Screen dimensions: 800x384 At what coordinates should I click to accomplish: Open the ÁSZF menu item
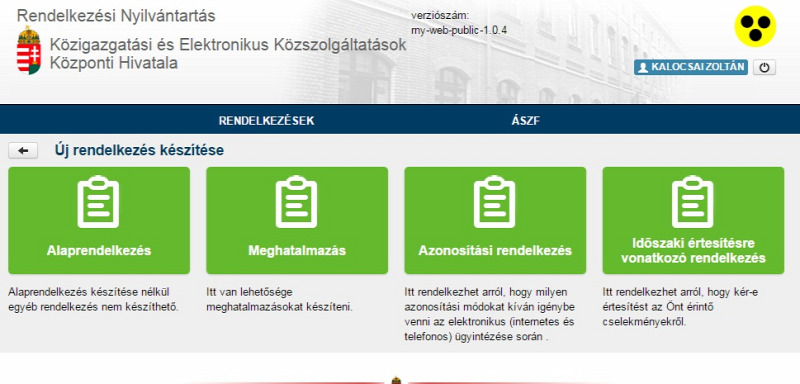click(526, 121)
